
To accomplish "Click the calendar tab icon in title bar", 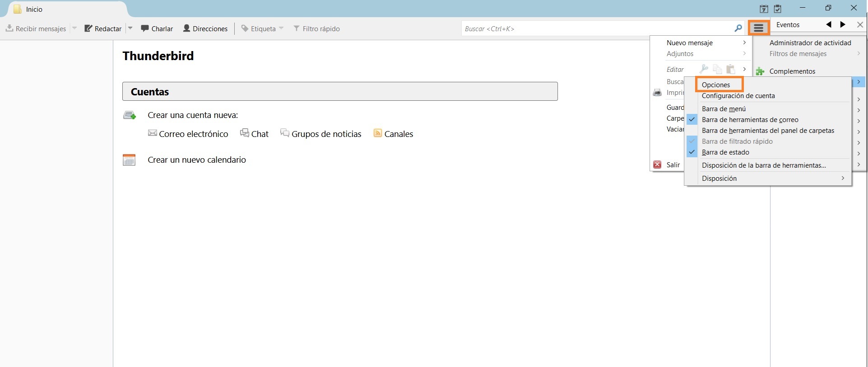I will click(764, 9).
